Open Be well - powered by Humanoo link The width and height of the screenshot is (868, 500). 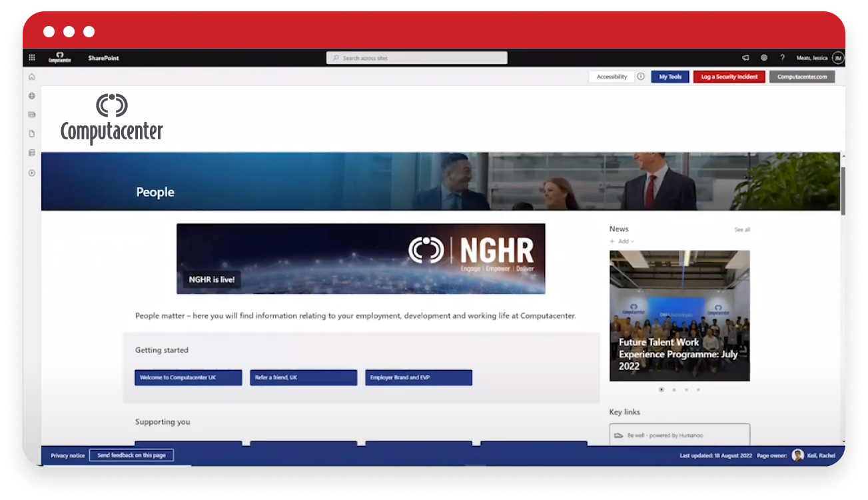pyautogui.click(x=679, y=435)
